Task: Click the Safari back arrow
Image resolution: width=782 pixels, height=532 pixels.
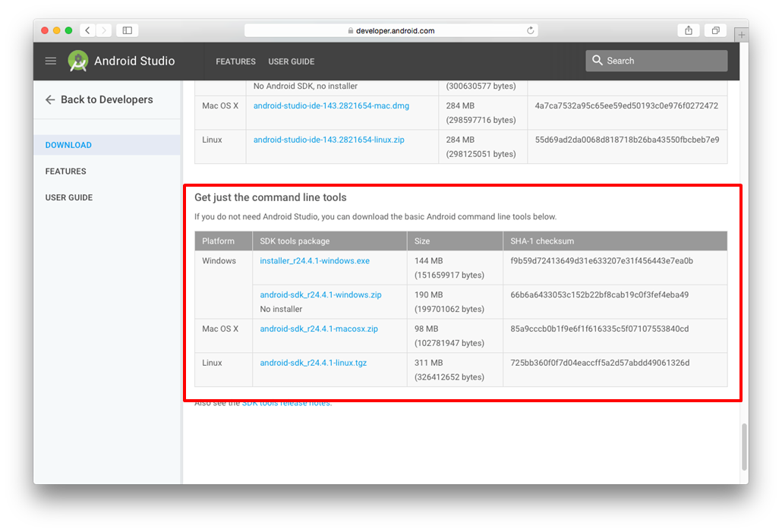Action: coord(88,30)
